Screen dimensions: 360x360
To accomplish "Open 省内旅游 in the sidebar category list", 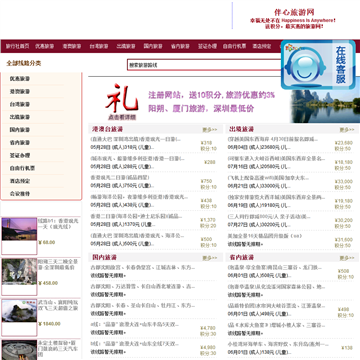I will [x=20, y=143].
